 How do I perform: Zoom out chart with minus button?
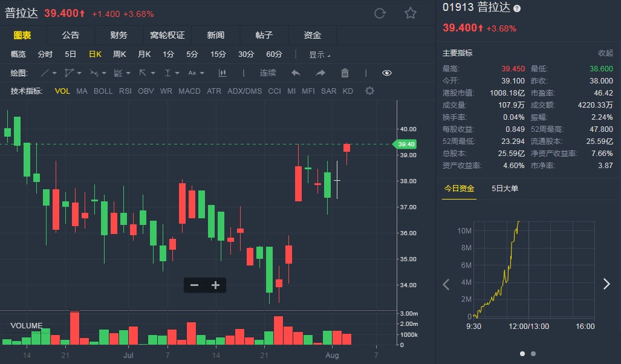coord(194,285)
